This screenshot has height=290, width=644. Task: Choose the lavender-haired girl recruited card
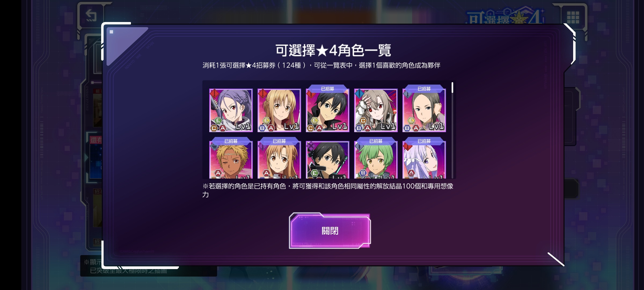424,160
